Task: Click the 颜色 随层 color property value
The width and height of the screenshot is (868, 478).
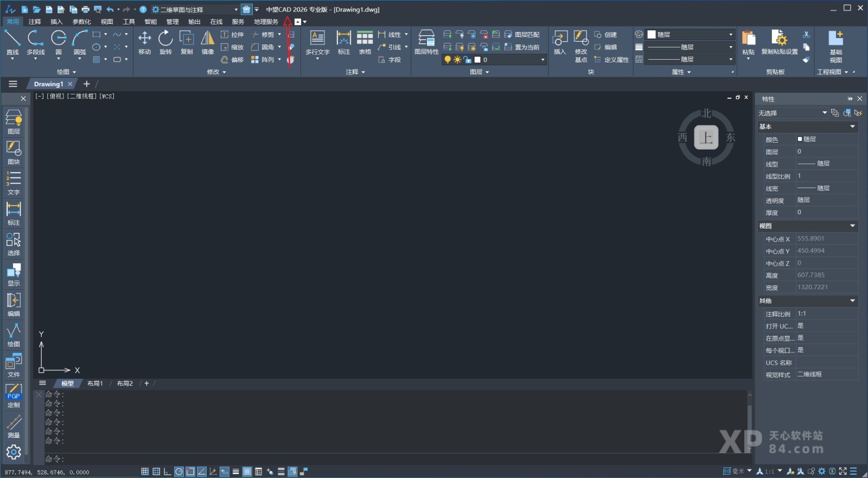Action: (827, 139)
